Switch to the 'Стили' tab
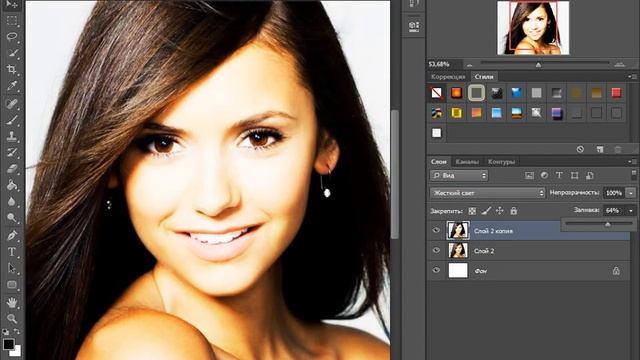Screen dimensions: 640x360 [484, 76]
